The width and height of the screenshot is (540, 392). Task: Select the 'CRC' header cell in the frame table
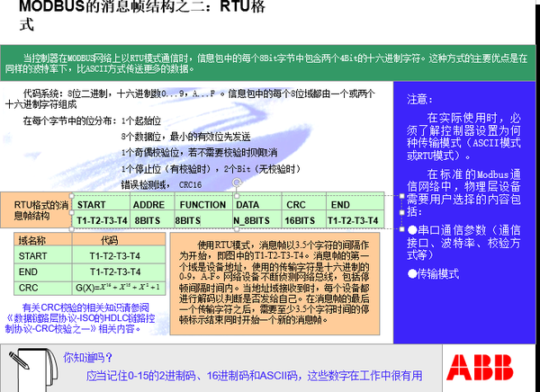[304, 202]
